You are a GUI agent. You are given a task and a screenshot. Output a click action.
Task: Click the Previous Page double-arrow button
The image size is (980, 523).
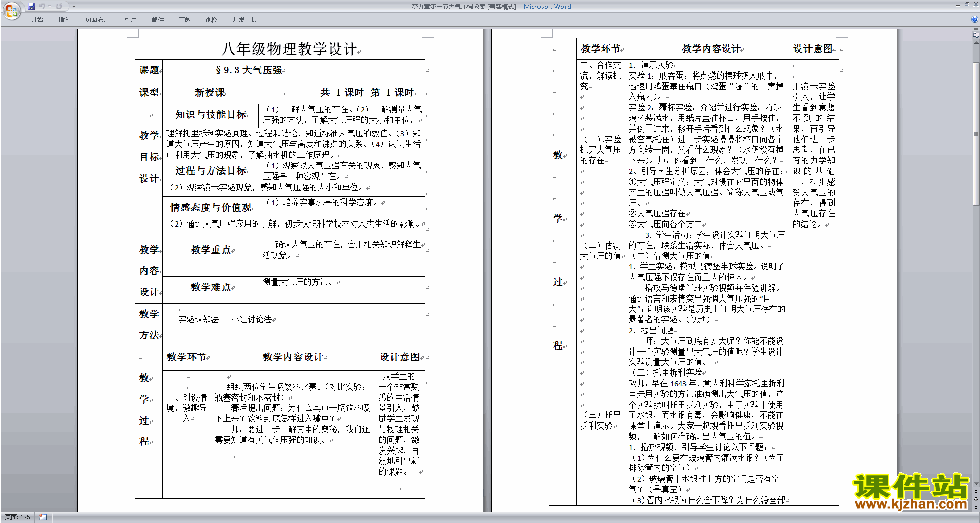pyautogui.click(x=976, y=491)
